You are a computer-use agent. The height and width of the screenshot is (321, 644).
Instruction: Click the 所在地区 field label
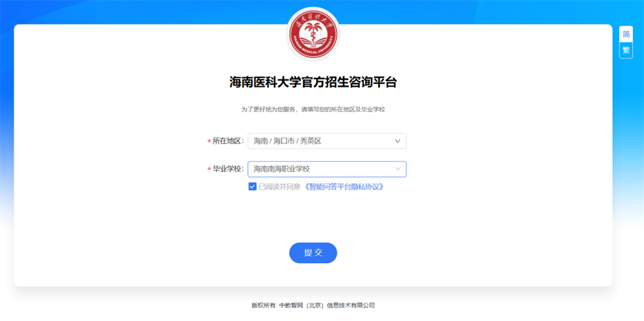[x=228, y=141]
